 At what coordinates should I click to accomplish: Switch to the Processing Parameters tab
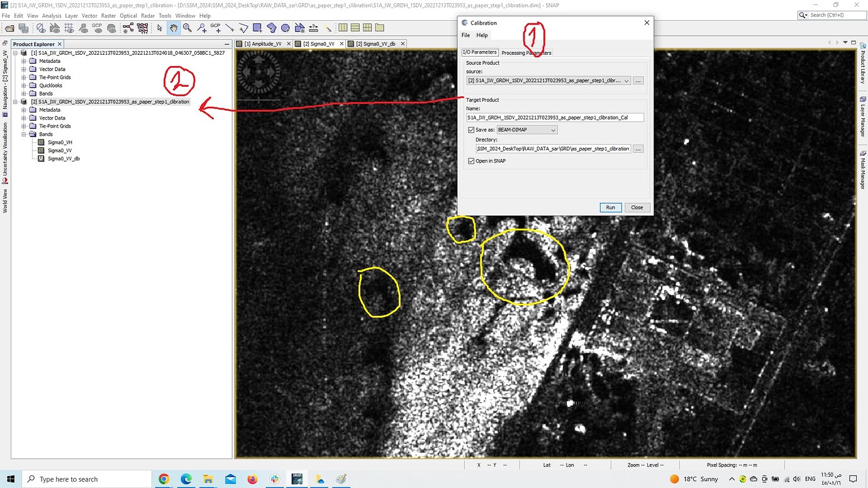[x=526, y=53]
